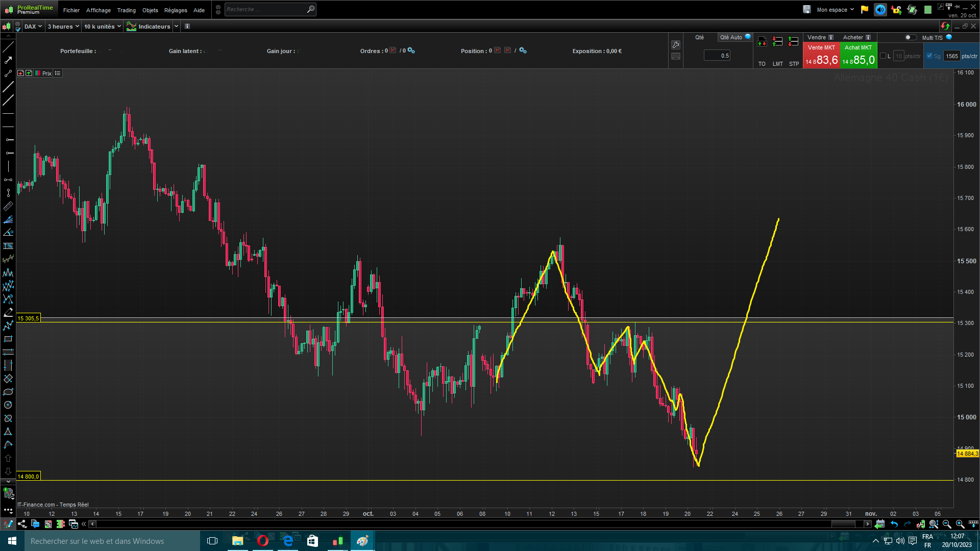Image resolution: width=980 pixels, height=551 pixels.
Task: Toggle the Multi T/S switch
Action: [x=911, y=37]
